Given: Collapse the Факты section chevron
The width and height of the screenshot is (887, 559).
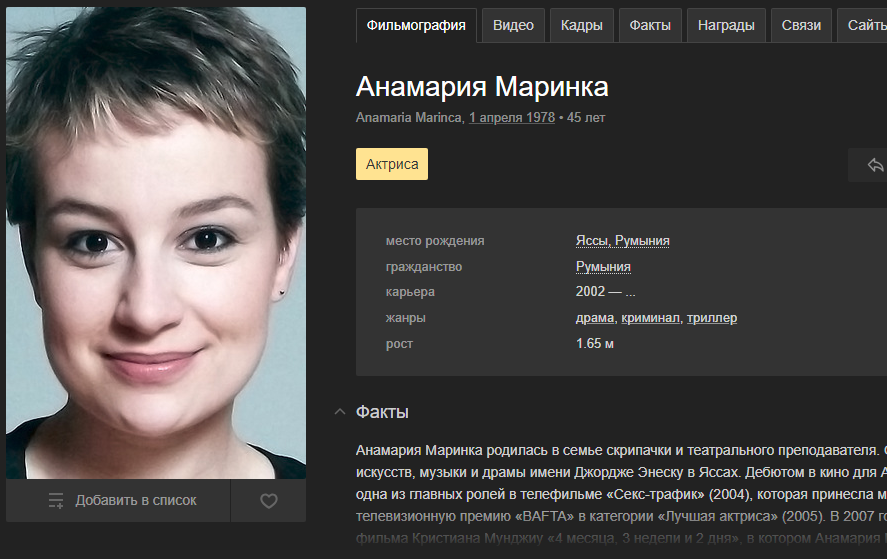Looking at the screenshot, I should 339,412.
